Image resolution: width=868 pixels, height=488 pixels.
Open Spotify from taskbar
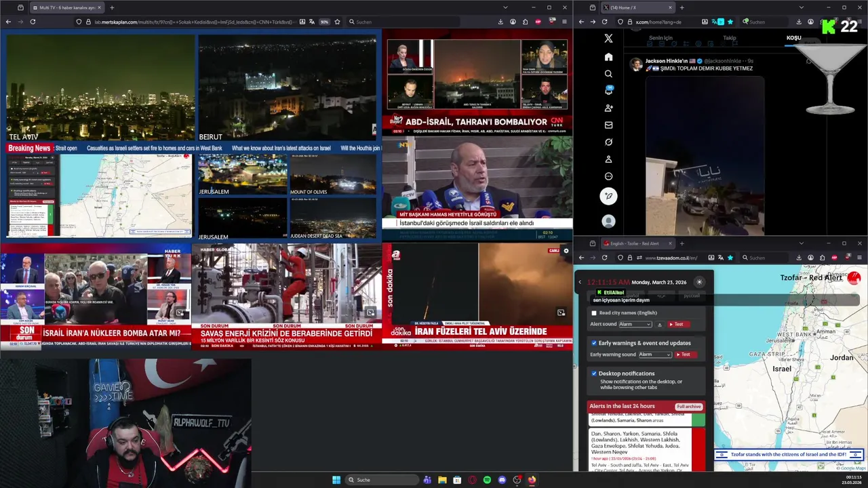pos(487,480)
